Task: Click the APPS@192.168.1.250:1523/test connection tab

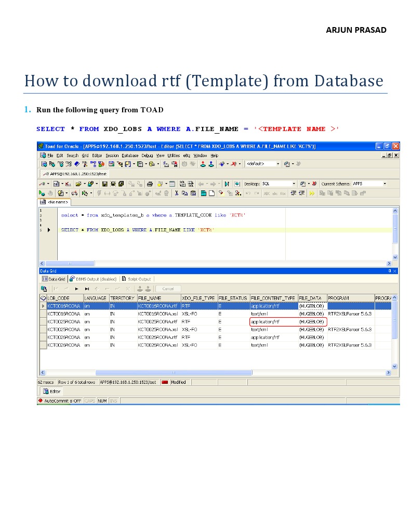Action: tap(75, 174)
